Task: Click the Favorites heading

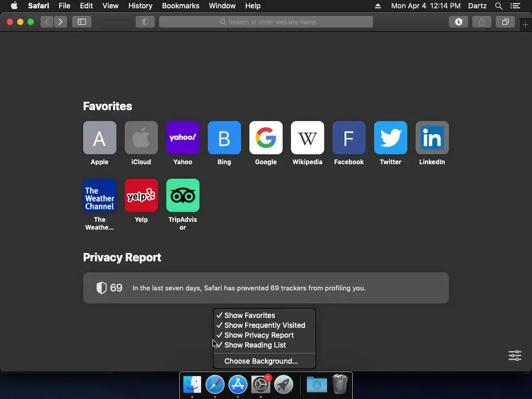Action: (x=108, y=106)
